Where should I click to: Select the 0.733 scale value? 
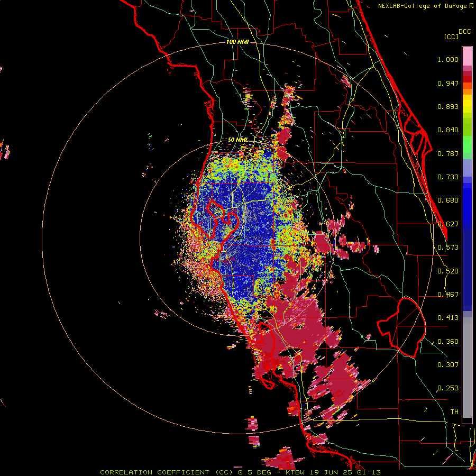coord(448,177)
